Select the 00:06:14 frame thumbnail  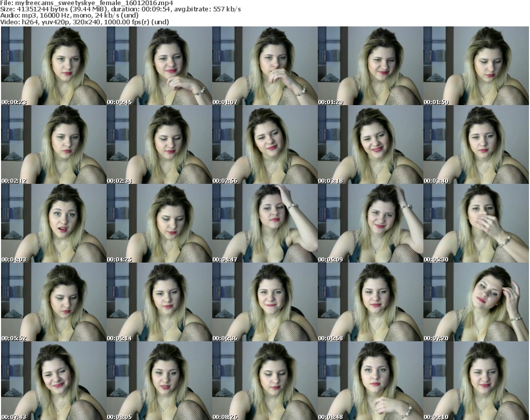click(x=159, y=302)
